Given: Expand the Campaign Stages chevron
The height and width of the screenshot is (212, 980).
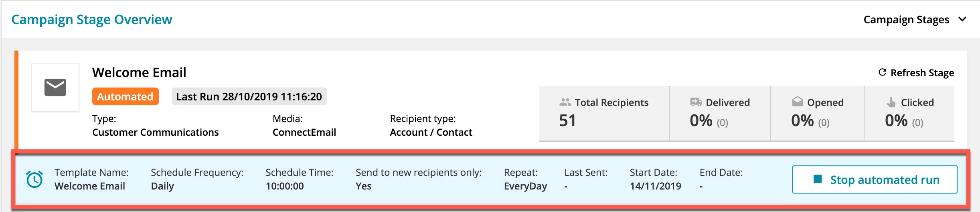Looking at the screenshot, I should [962, 19].
